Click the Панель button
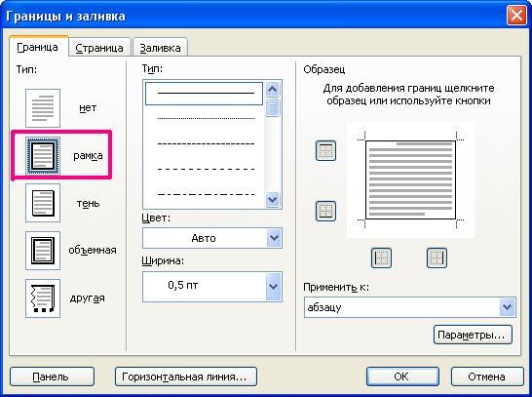This screenshot has height=397, width=532. point(52,377)
